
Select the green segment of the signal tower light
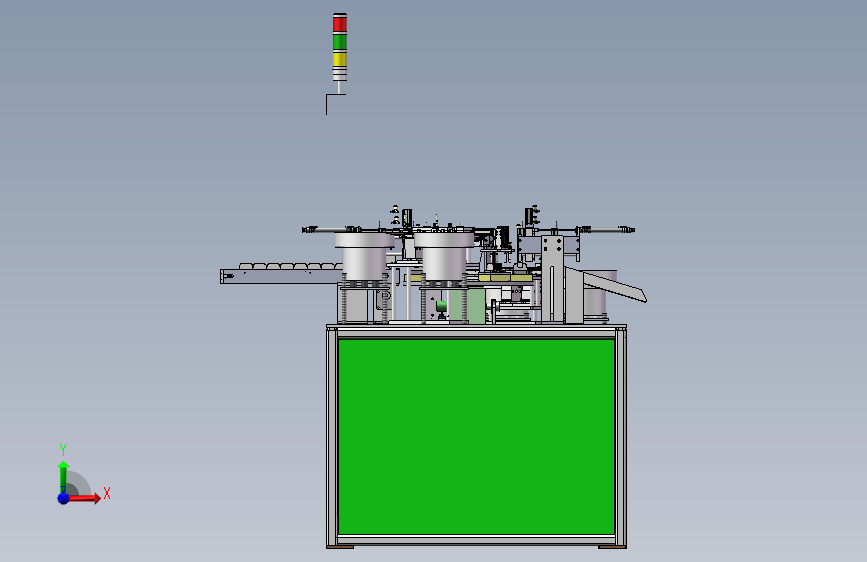[x=340, y=41]
